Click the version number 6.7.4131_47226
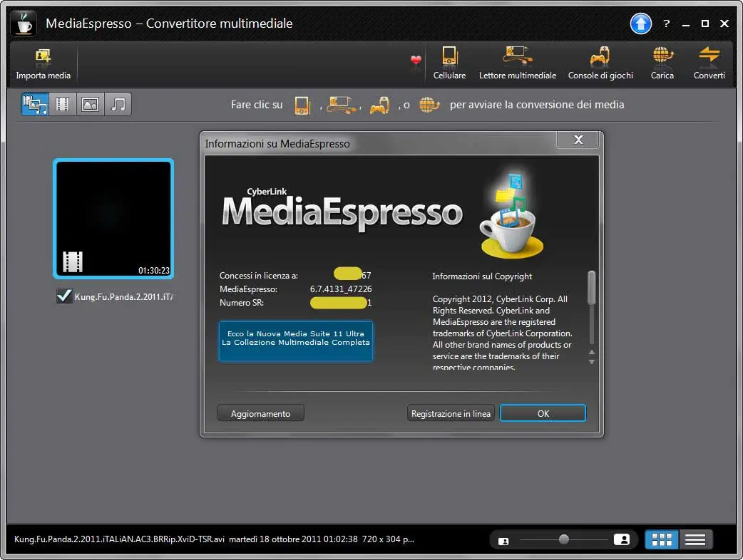Image resolution: width=743 pixels, height=560 pixels. [x=341, y=289]
